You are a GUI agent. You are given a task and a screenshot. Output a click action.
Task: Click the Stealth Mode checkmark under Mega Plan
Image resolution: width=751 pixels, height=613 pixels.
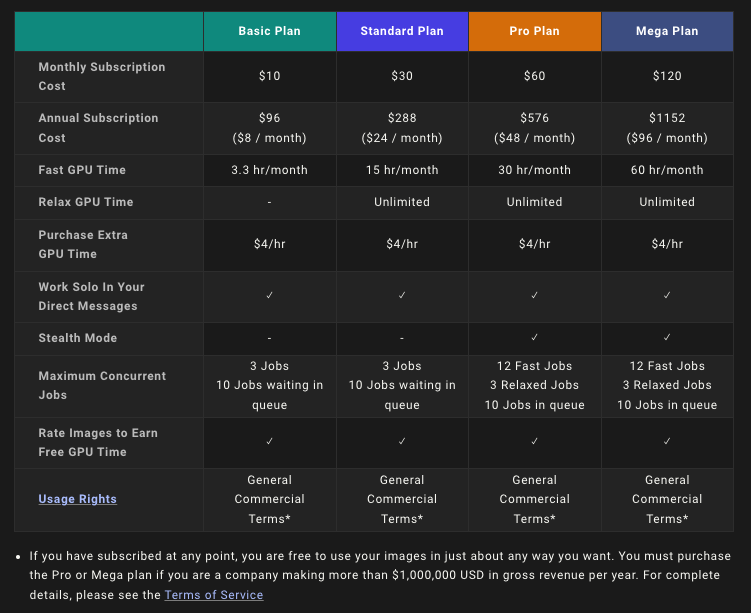667,338
